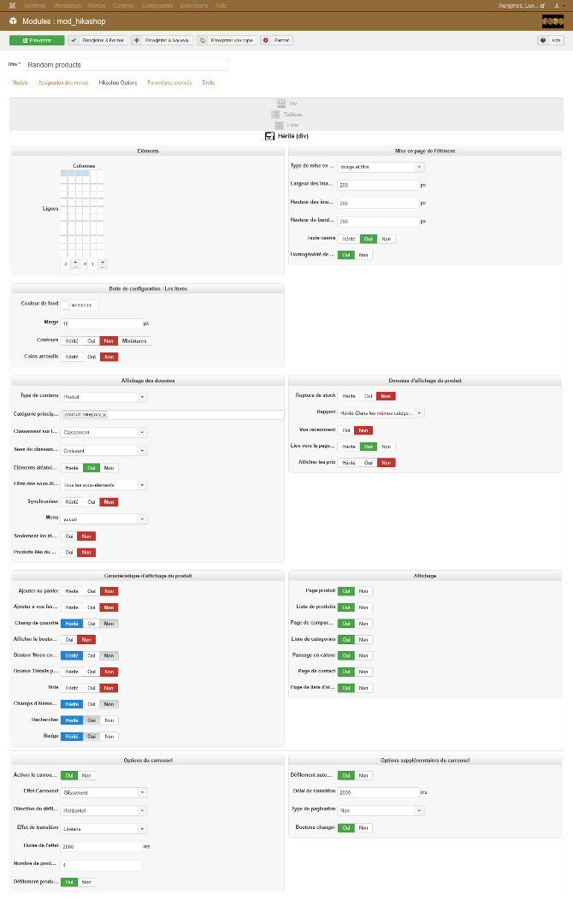Set Rupture de stock to Oui
This screenshot has width=573, height=924.
click(368, 396)
